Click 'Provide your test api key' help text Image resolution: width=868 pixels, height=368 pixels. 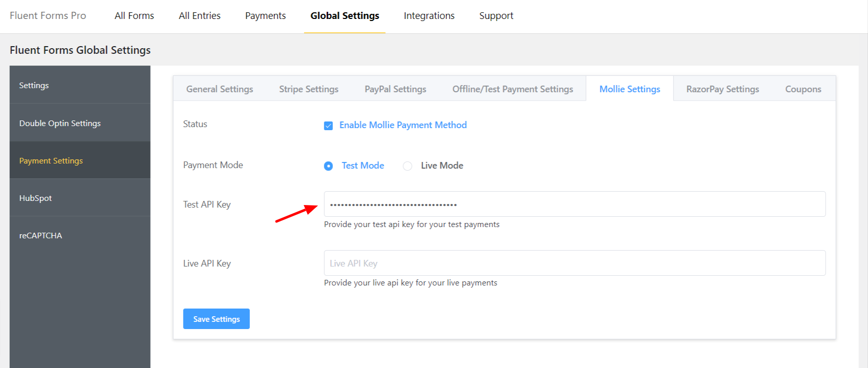[412, 224]
